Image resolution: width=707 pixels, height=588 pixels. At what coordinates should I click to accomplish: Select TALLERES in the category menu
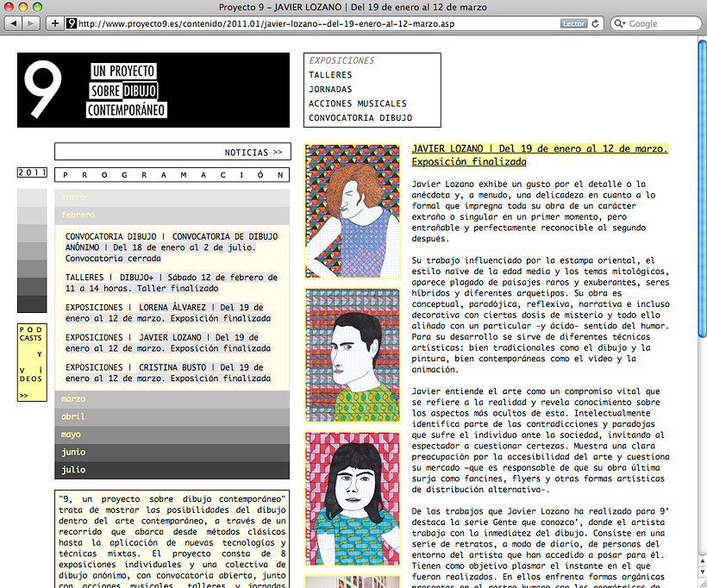pos(330,74)
